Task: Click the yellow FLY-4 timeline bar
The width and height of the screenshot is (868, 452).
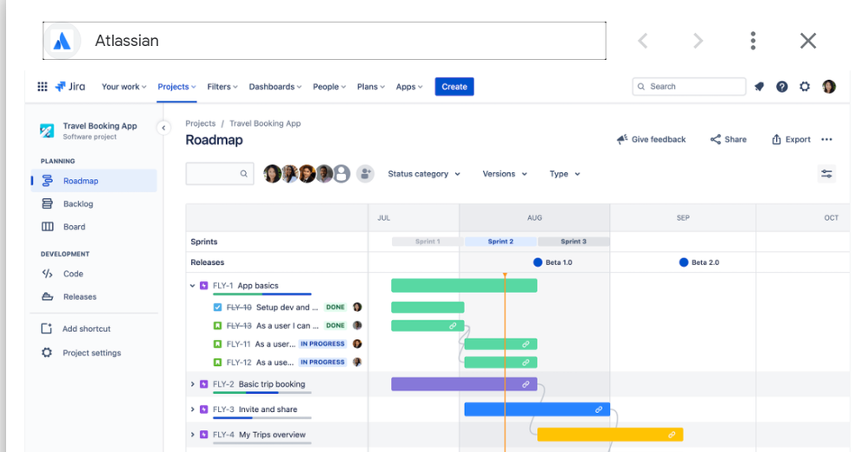Action: pos(610,435)
